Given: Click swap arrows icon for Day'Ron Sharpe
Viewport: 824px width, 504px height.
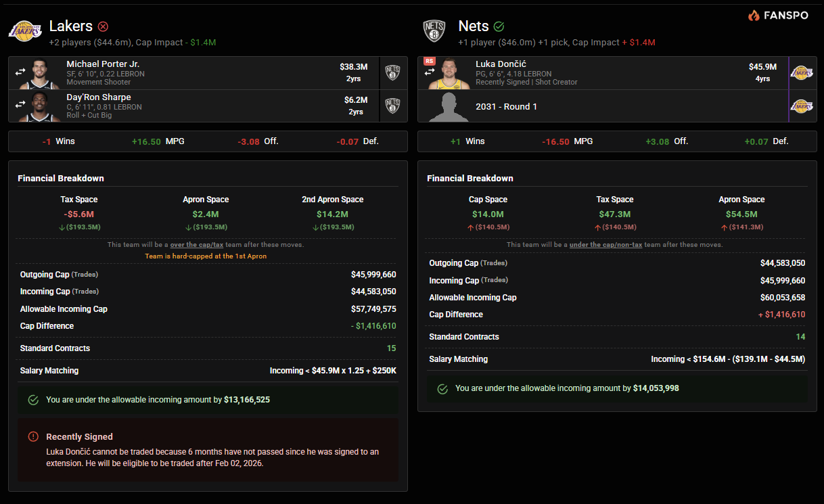Looking at the screenshot, I should (x=20, y=105).
